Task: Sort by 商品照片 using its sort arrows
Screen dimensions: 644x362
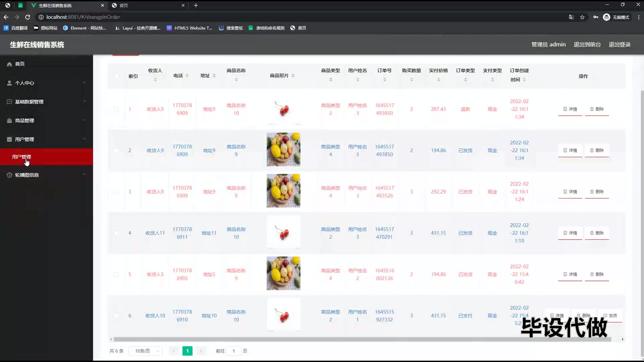Action: click(x=293, y=76)
